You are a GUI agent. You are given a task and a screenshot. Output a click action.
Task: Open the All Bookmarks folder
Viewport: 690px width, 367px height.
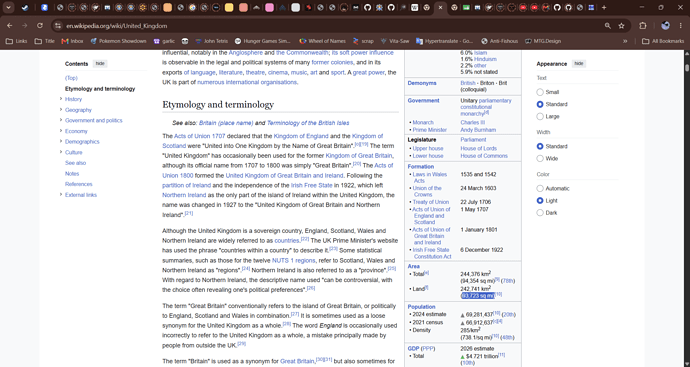[x=663, y=41]
